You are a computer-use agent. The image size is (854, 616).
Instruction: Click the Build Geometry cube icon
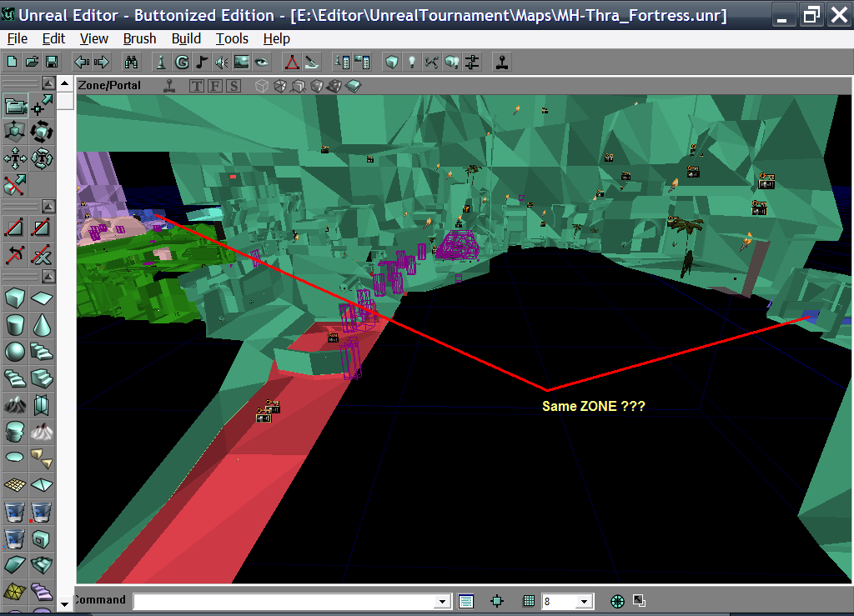(391, 62)
